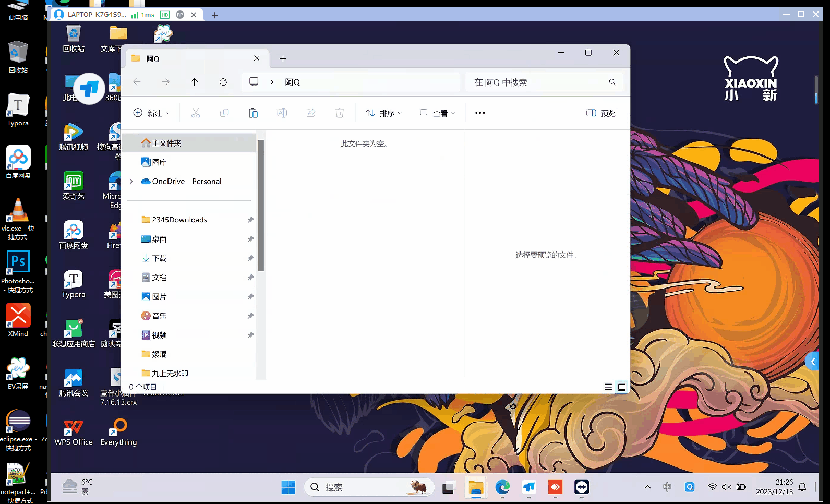The image size is (830, 504).
Task: Go up one folder level arrow
Action: (195, 82)
